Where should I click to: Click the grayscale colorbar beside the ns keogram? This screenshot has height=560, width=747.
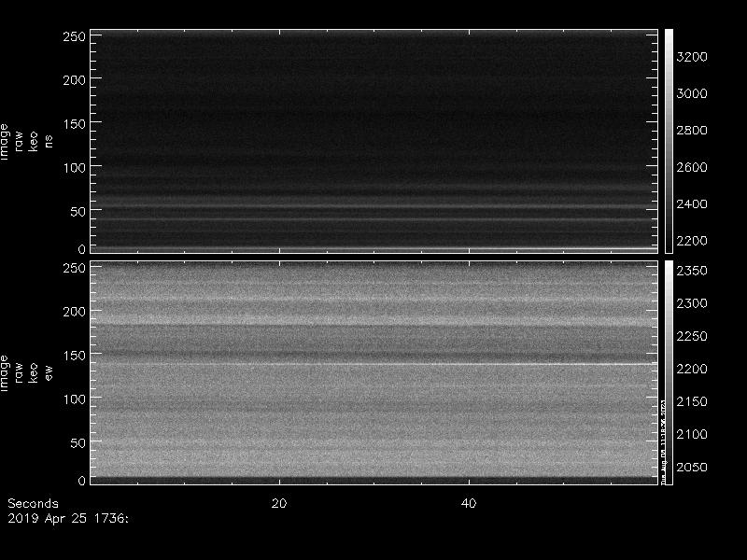tap(669, 142)
